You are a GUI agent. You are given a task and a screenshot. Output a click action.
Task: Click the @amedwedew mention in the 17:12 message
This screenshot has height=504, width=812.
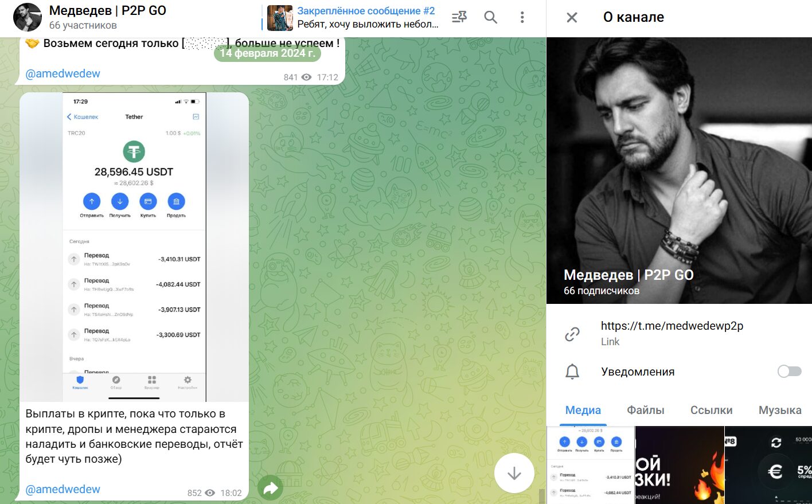pos(63,73)
